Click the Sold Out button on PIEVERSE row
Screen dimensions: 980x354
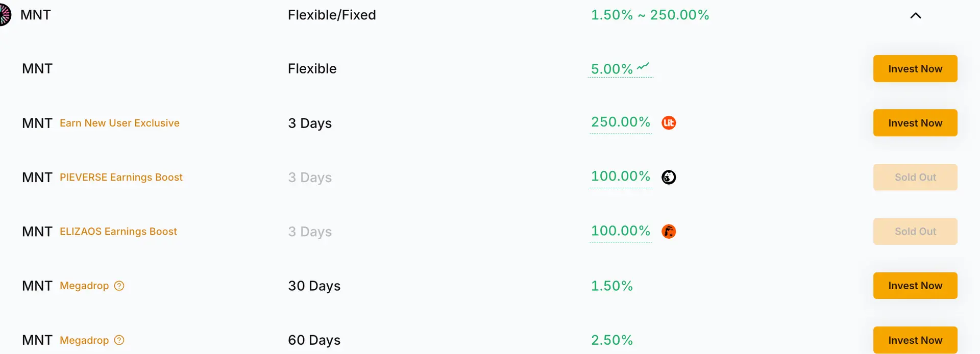[x=915, y=177]
